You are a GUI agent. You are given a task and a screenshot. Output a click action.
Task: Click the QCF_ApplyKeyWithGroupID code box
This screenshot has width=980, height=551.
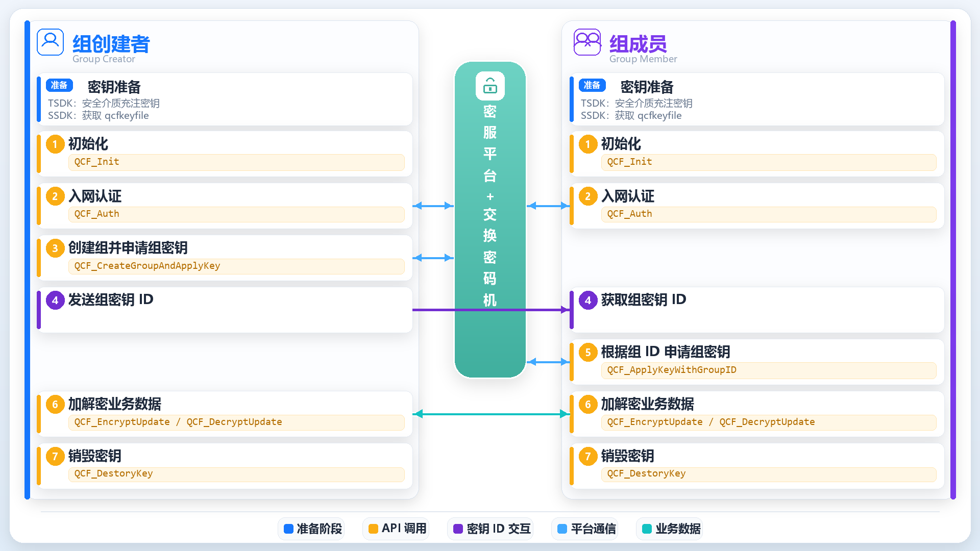point(769,370)
